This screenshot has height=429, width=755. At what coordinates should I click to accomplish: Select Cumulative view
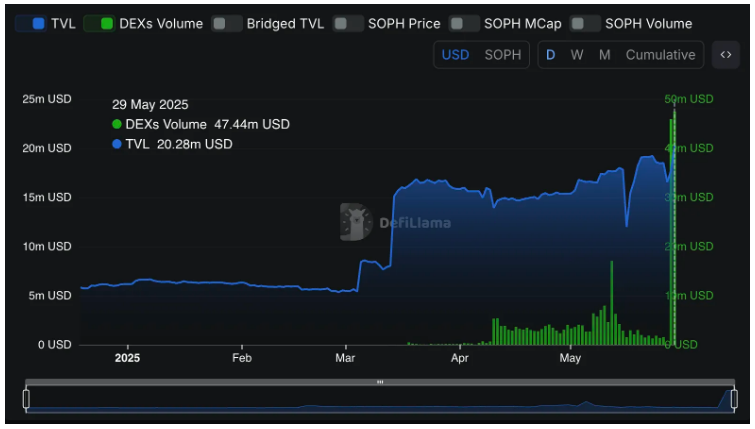click(x=660, y=55)
